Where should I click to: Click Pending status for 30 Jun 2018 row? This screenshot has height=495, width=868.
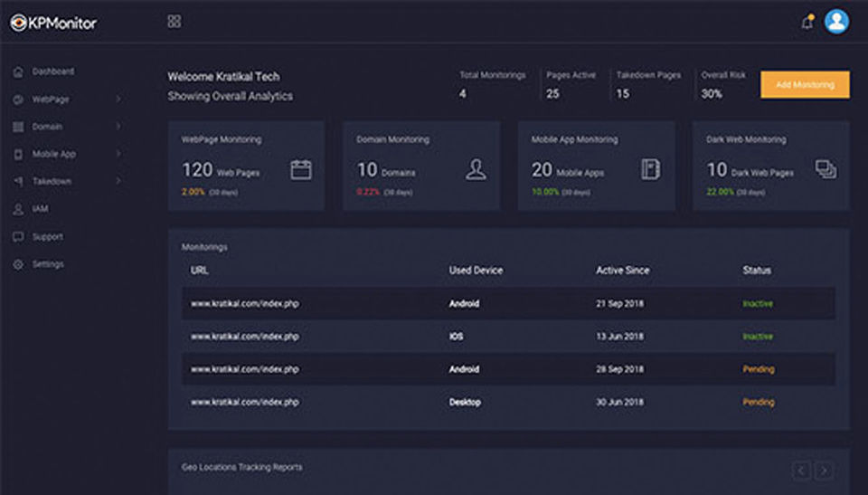click(759, 402)
